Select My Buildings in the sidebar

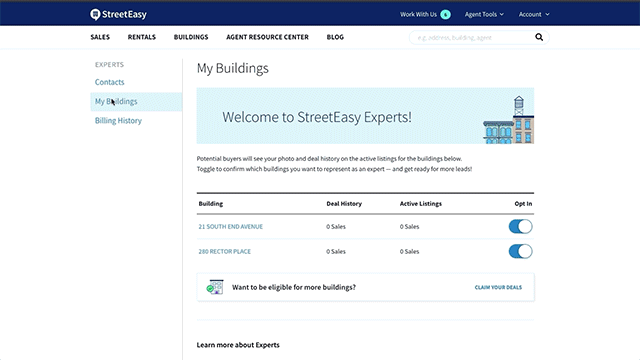[136, 101]
